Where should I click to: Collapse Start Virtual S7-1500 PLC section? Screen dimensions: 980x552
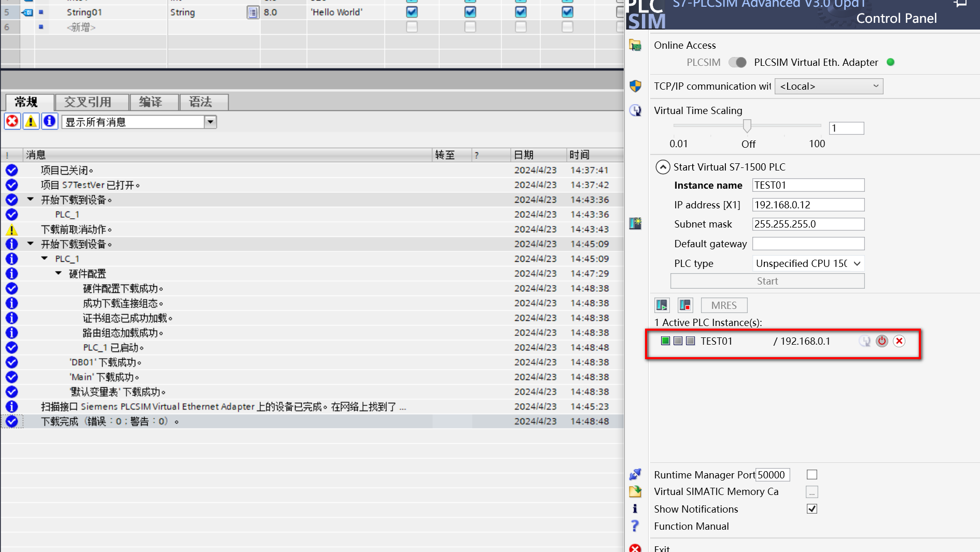pos(663,167)
